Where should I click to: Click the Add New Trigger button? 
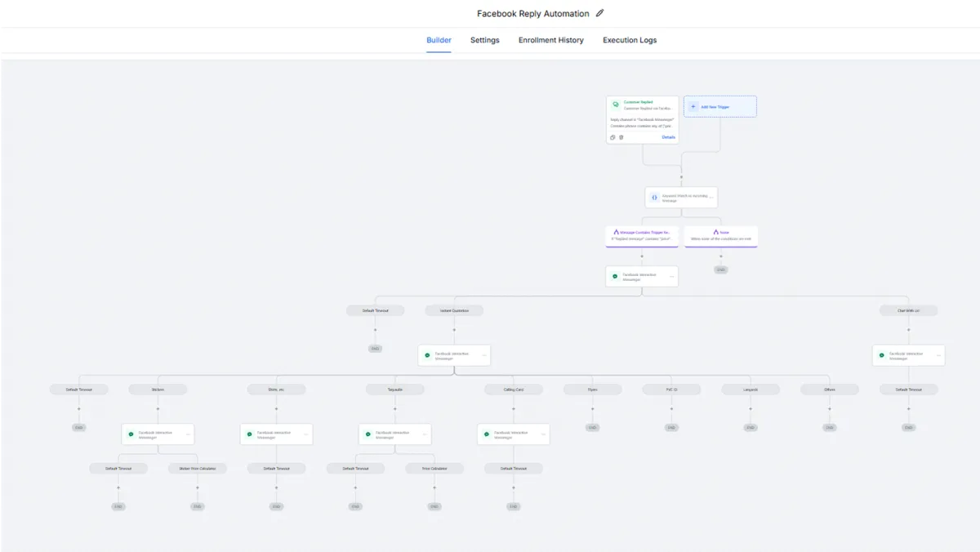(719, 106)
